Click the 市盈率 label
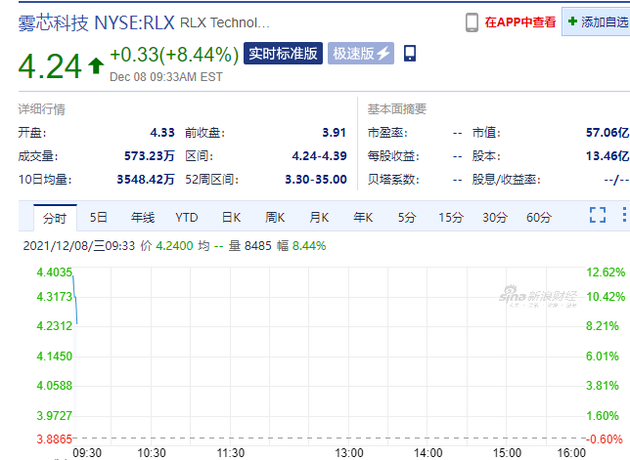The height and width of the screenshot is (460, 630). pyautogui.click(x=387, y=133)
